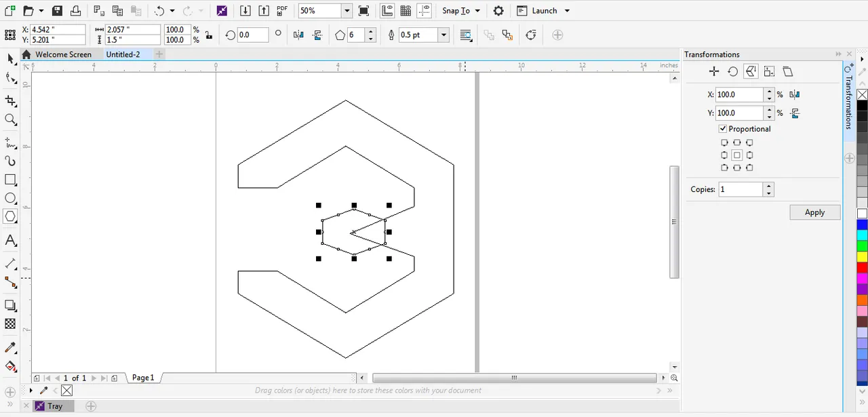Toggle the lock ratio padlock
Image resolution: width=868 pixels, height=417 pixels.
click(208, 35)
